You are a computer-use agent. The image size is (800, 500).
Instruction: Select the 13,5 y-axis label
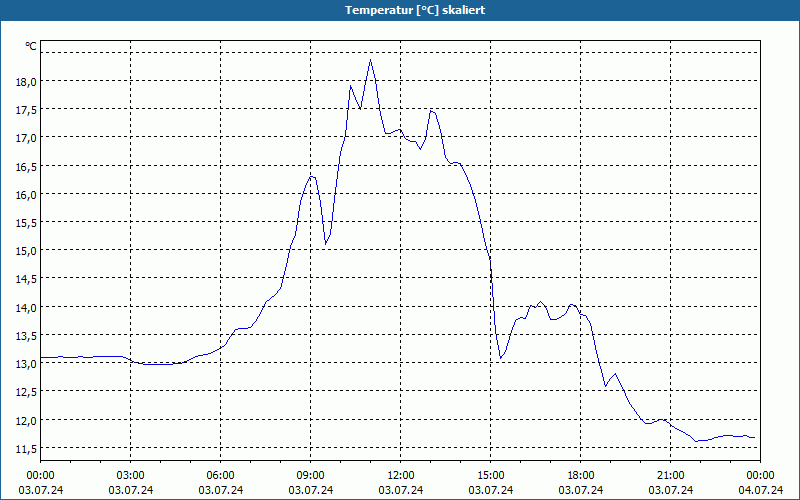pos(25,336)
